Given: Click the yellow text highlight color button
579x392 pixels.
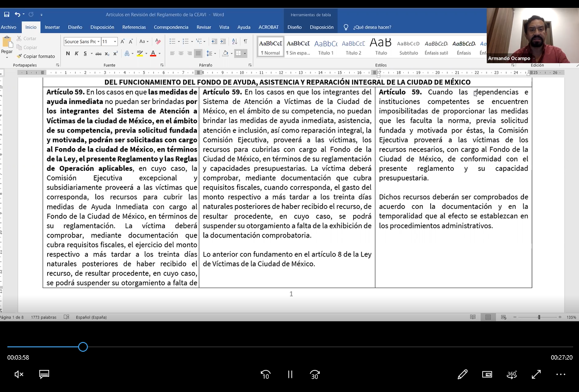Looking at the screenshot, I should click(x=140, y=53).
